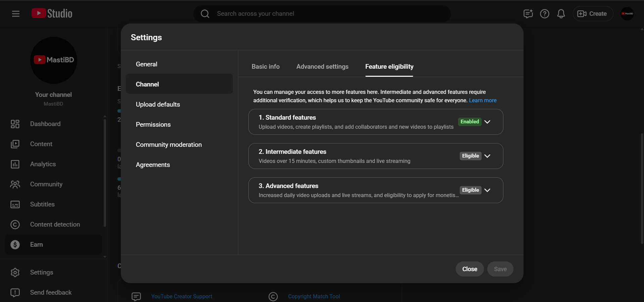The image size is (644, 302).
Task: Select the Earn dollar icon
Action: pos(15,245)
